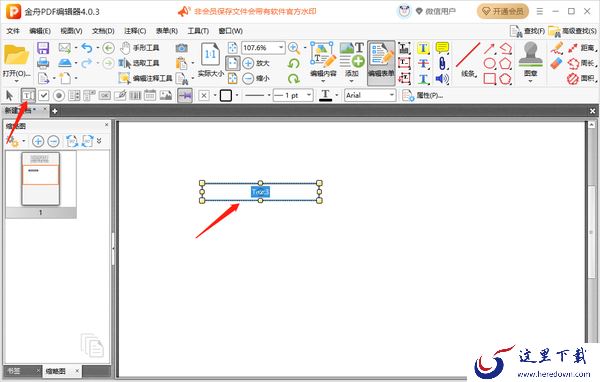Select the barcode form field tool

tap(135, 95)
